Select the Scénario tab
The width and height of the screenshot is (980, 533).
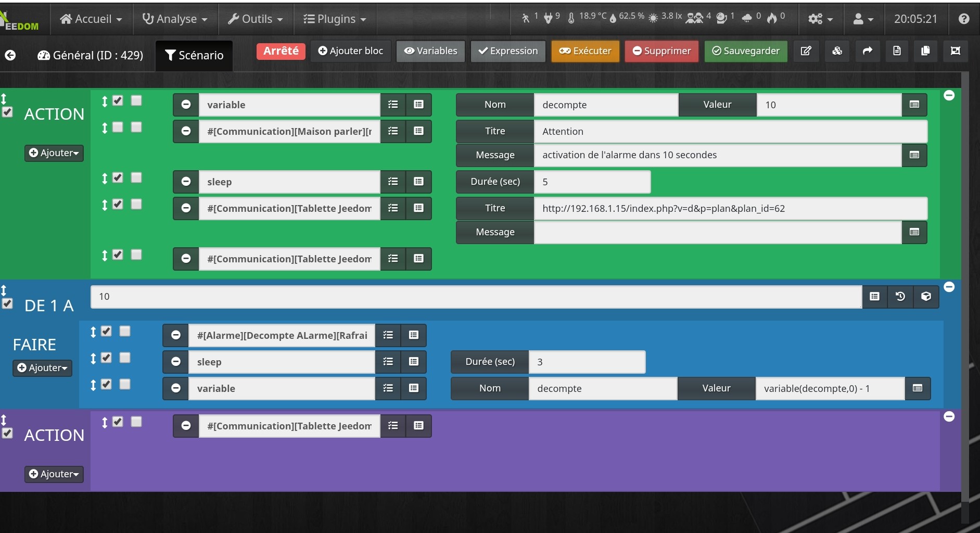(194, 55)
